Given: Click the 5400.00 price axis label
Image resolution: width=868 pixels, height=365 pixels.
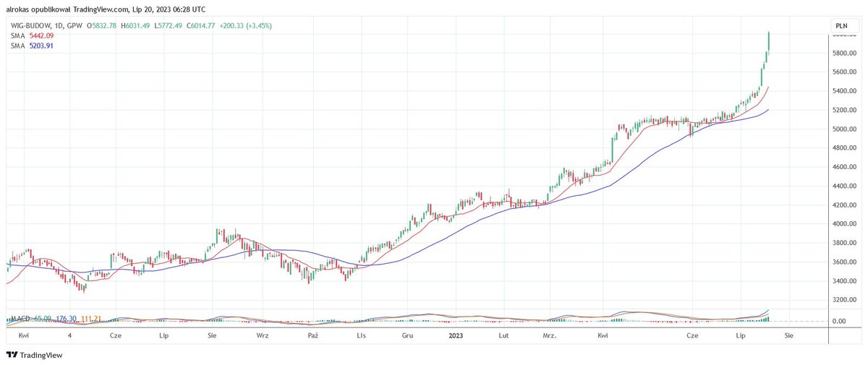Looking at the screenshot, I should coord(845,91).
